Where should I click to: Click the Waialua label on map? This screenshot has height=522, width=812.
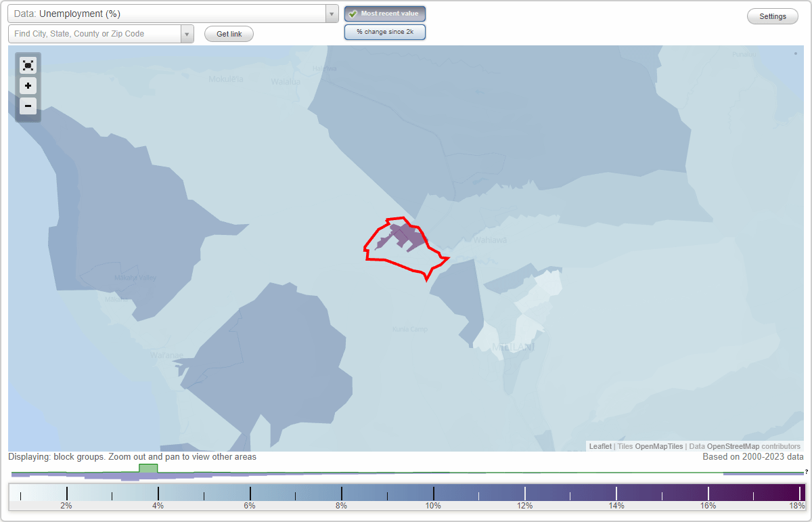pos(286,82)
